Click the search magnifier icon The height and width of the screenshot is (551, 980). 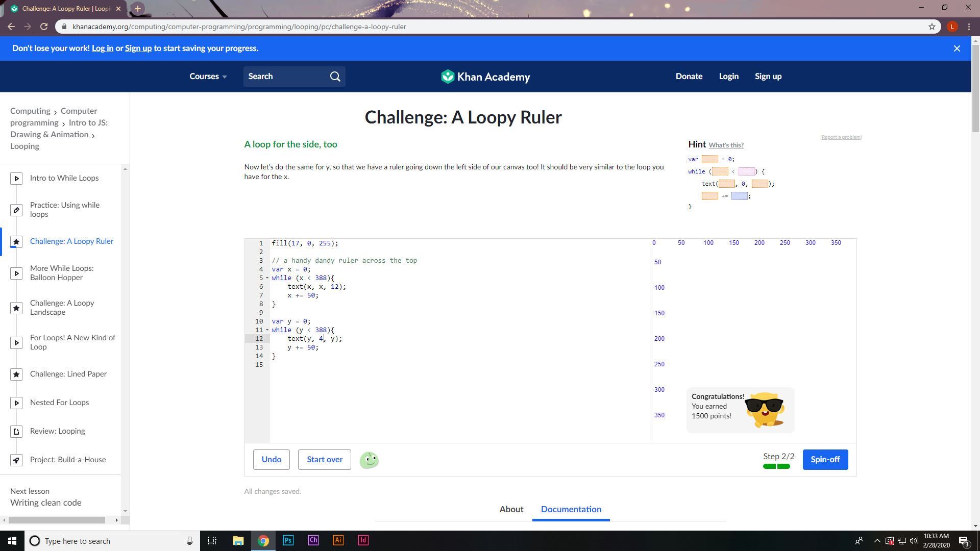(x=335, y=77)
